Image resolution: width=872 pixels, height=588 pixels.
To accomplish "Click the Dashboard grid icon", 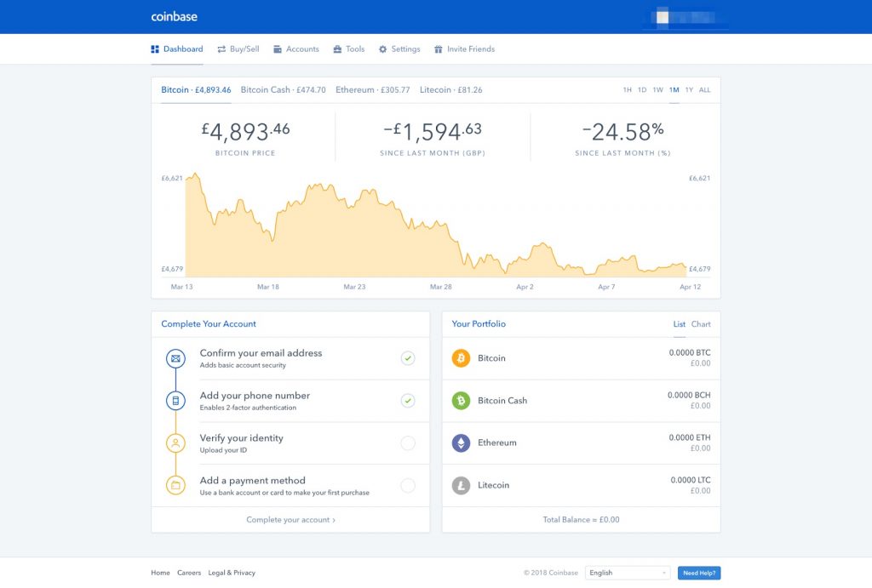I will [155, 49].
